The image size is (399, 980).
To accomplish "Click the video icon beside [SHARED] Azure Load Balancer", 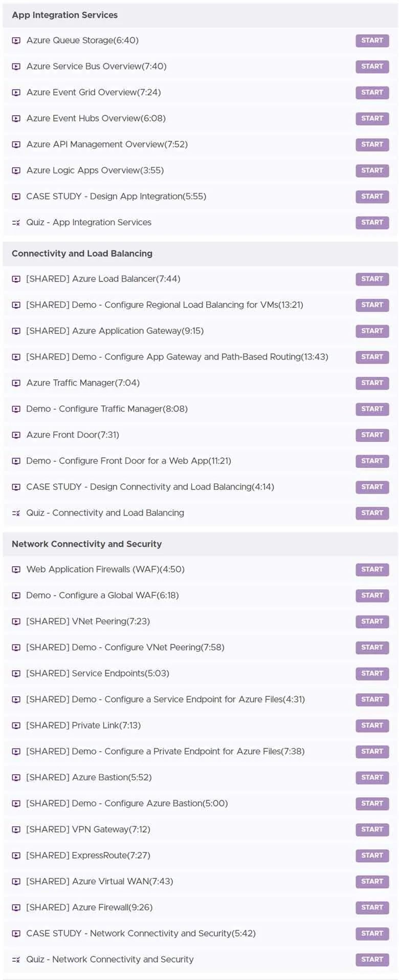I will pyautogui.click(x=16, y=279).
